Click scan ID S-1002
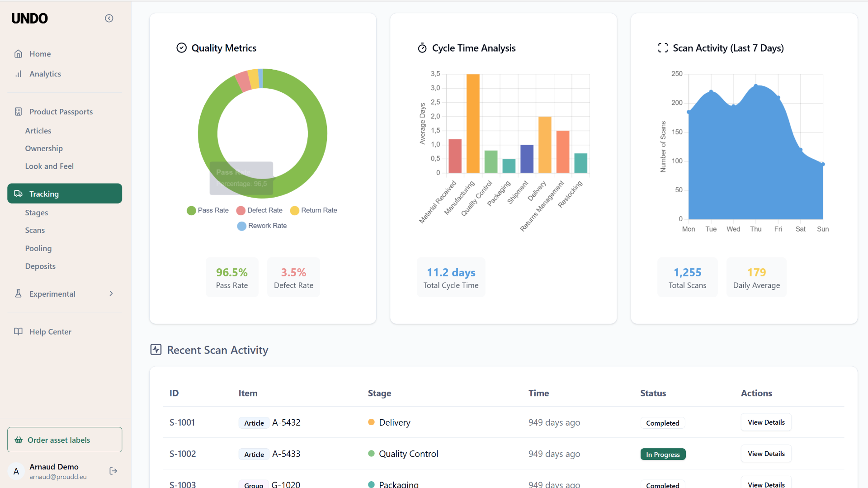Image resolution: width=868 pixels, height=488 pixels. 183,454
